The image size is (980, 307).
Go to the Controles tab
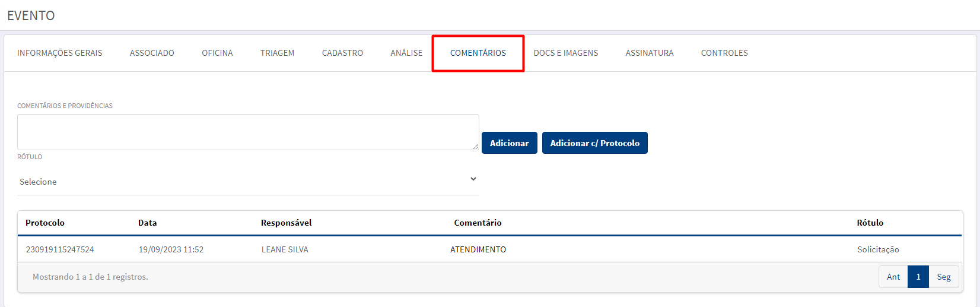coord(724,53)
